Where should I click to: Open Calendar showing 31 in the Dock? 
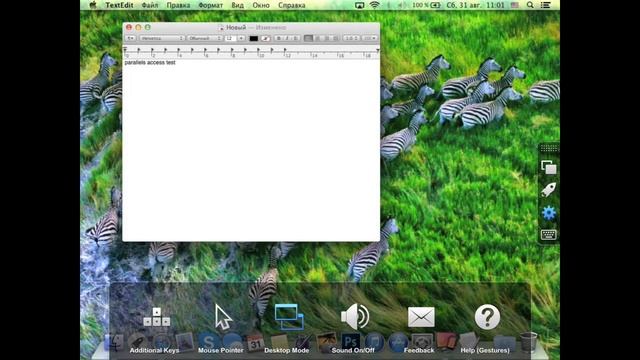tap(256, 343)
